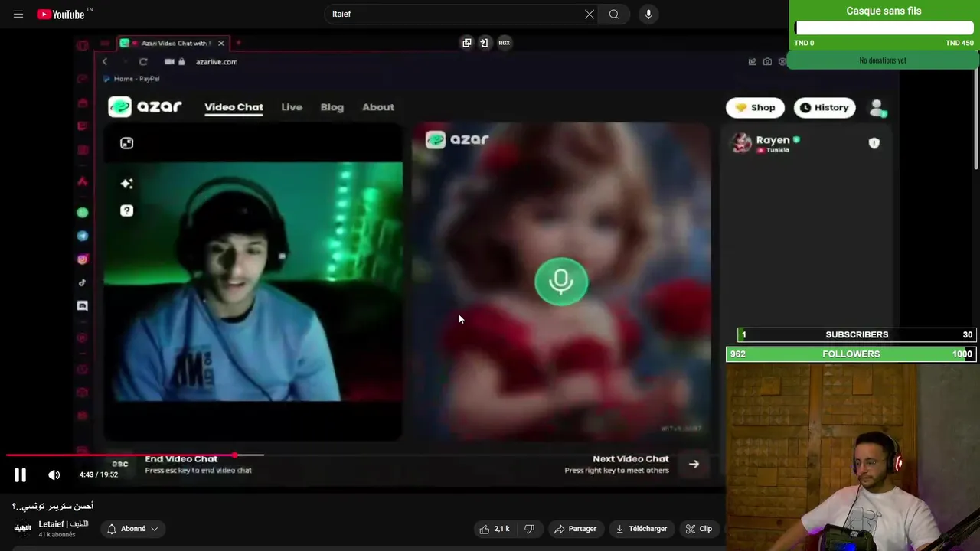Click the camera snapshot icon in the toolbar
The width and height of the screenshot is (980, 551).
[x=767, y=62]
